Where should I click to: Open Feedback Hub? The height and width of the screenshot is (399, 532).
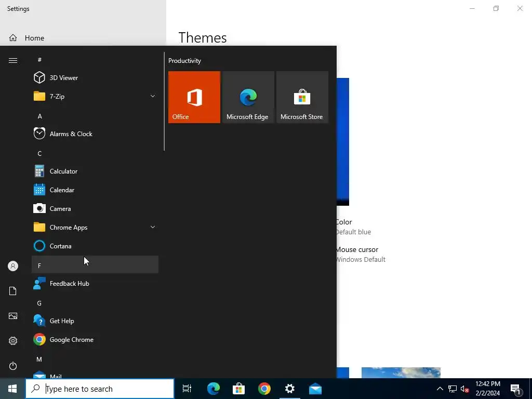95,283
